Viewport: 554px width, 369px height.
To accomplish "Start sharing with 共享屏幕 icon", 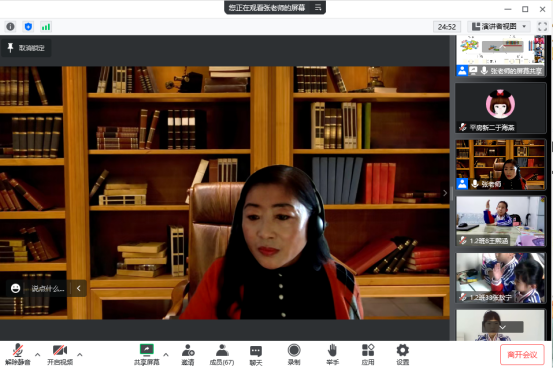I will click(x=147, y=355).
